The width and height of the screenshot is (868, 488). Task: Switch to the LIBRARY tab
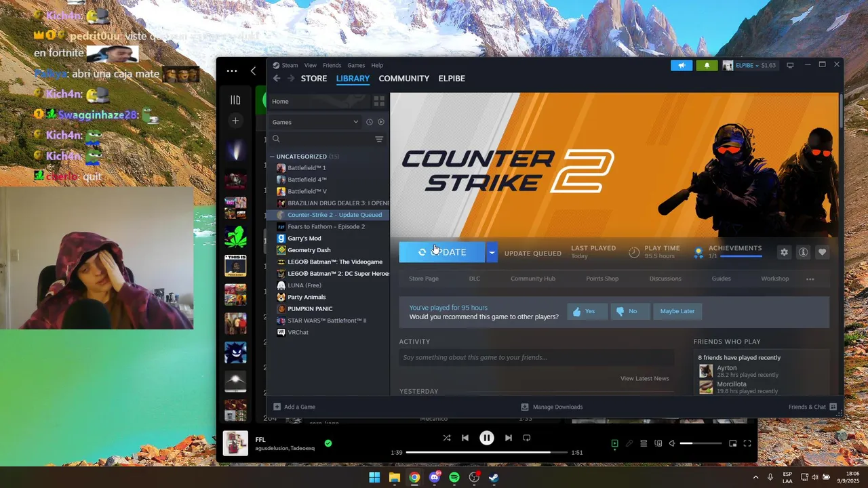tap(353, 79)
